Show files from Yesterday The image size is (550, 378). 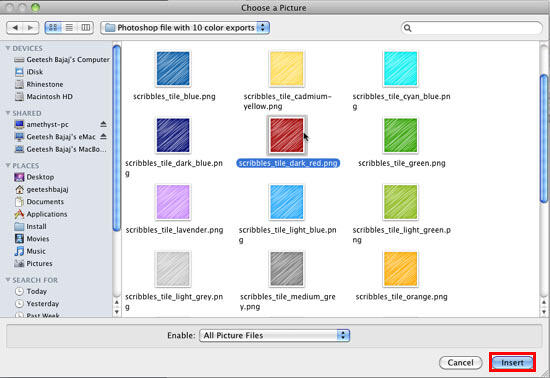pyautogui.click(x=37, y=304)
